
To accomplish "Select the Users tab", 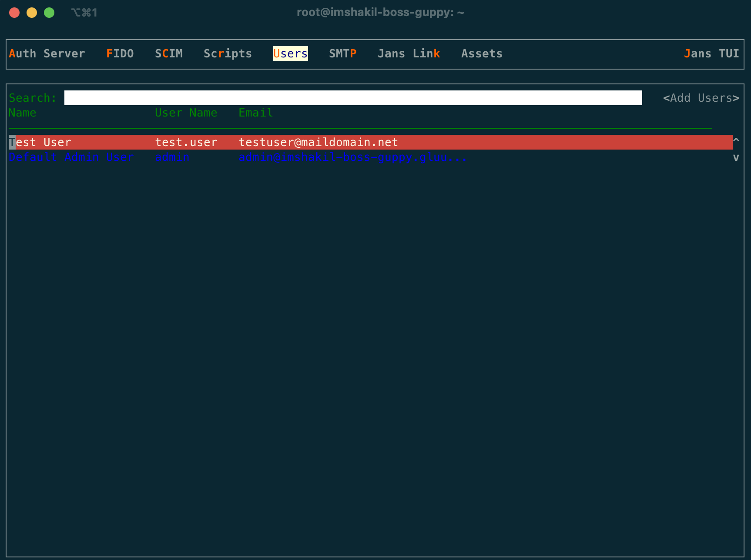I will [x=290, y=53].
